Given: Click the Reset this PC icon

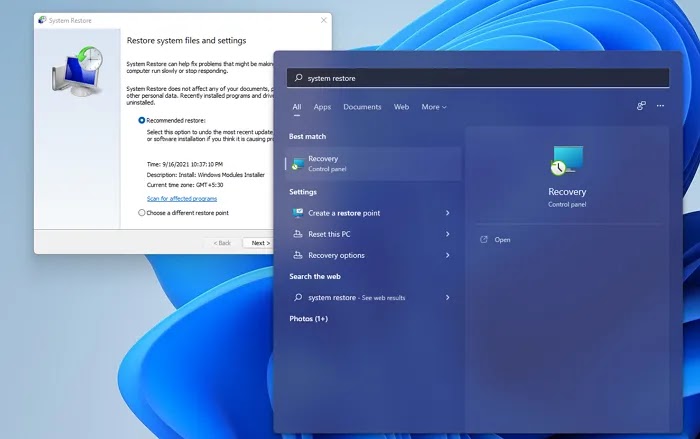Looking at the screenshot, I should pos(298,234).
